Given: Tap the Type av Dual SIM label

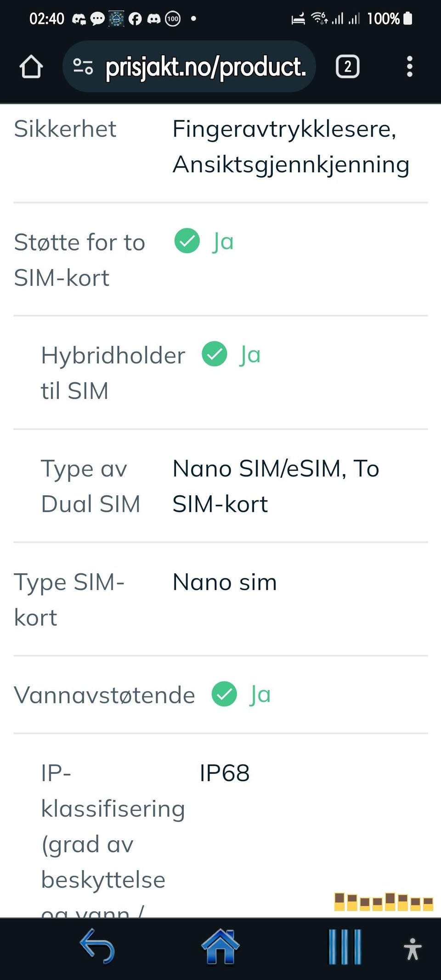Looking at the screenshot, I should click(90, 486).
